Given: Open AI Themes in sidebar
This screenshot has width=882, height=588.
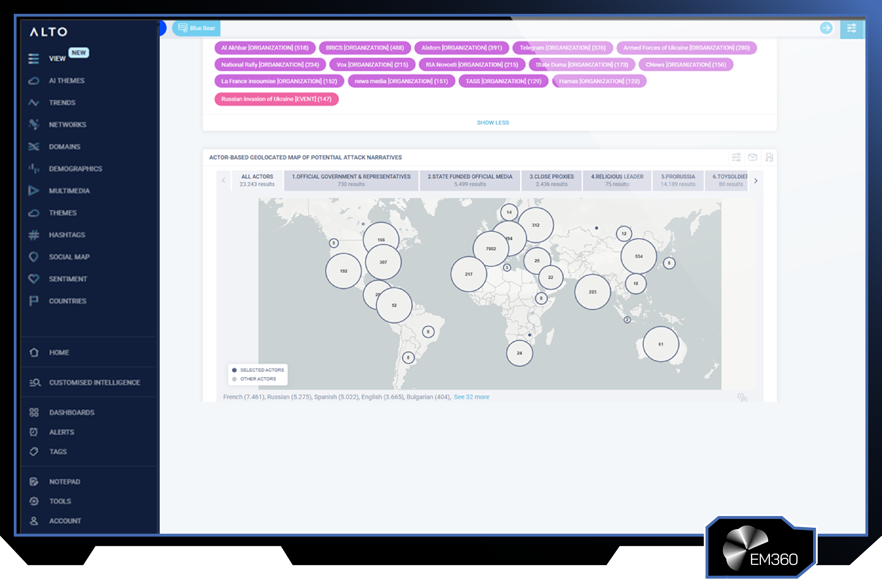Looking at the screenshot, I should coord(67,81).
